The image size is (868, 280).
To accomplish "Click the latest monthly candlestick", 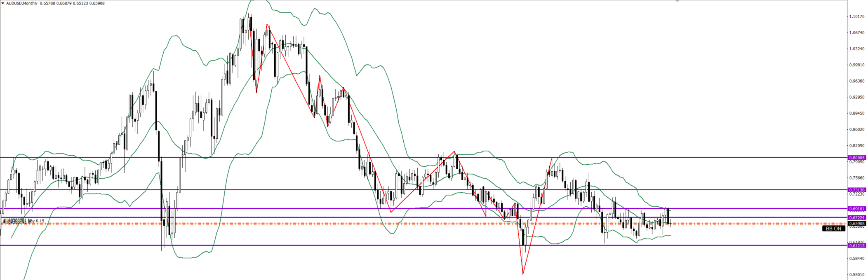I will (670, 224).
